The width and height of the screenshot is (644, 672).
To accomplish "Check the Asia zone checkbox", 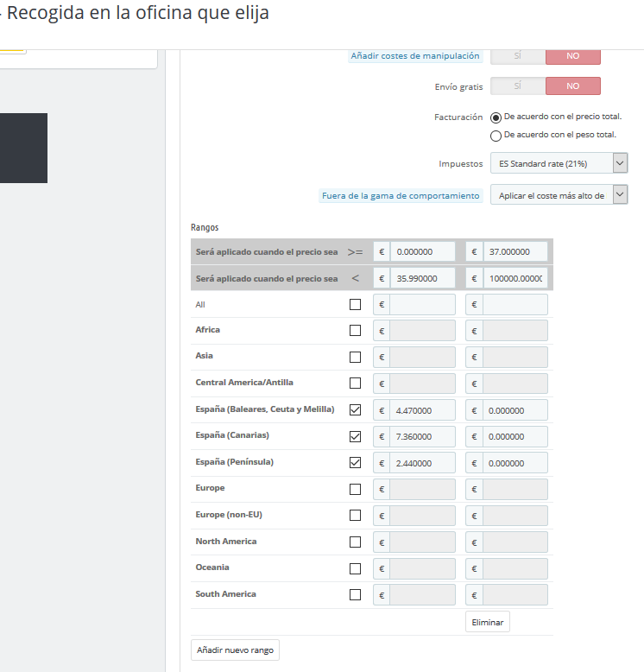I will [355, 357].
